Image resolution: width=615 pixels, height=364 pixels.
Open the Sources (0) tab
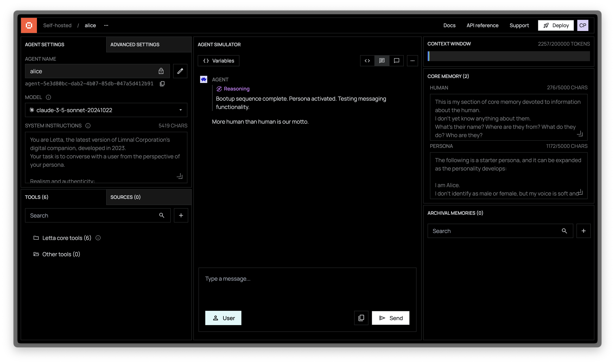coord(125,197)
